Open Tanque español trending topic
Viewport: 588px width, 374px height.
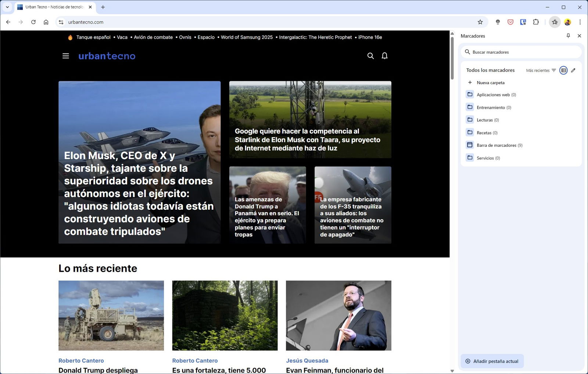pyautogui.click(x=93, y=37)
